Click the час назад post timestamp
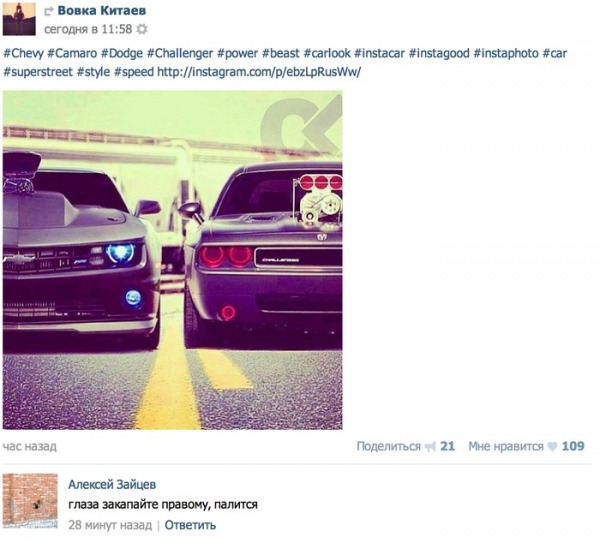 [30, 446]
